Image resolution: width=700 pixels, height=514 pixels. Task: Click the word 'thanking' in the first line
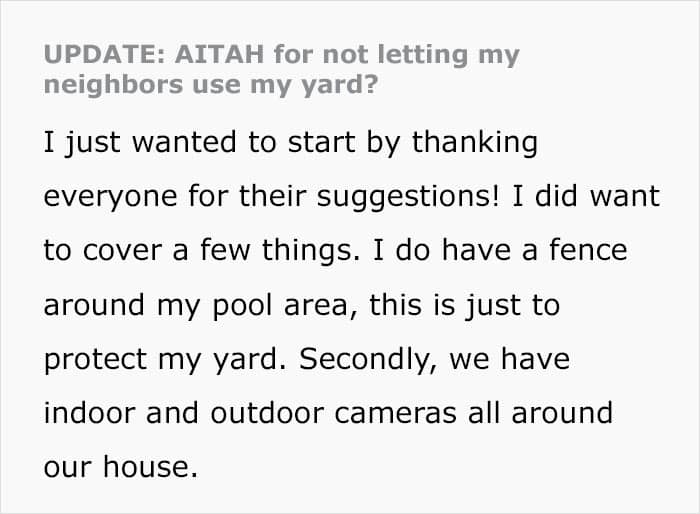point(474,143)
